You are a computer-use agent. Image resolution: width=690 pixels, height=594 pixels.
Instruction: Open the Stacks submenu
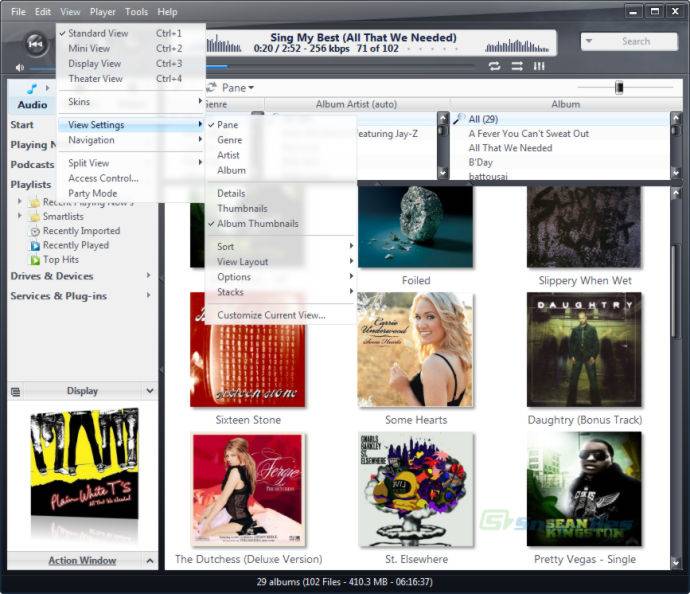pos(281,292)
